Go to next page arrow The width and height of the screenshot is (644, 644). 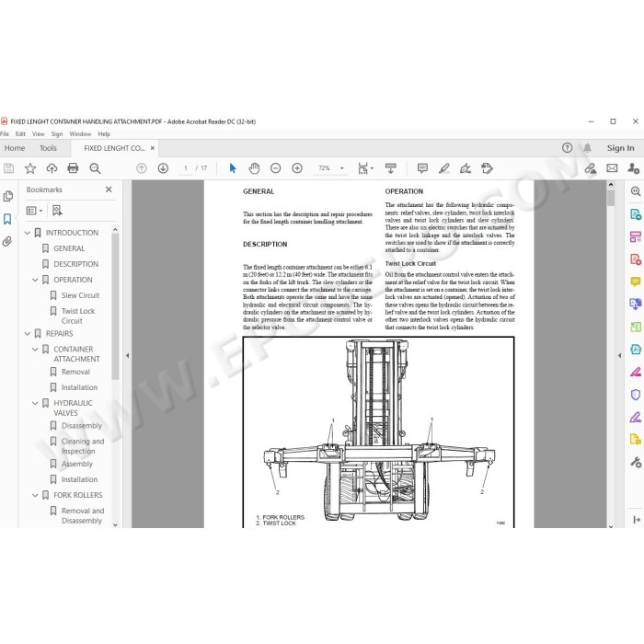(163, 168)
